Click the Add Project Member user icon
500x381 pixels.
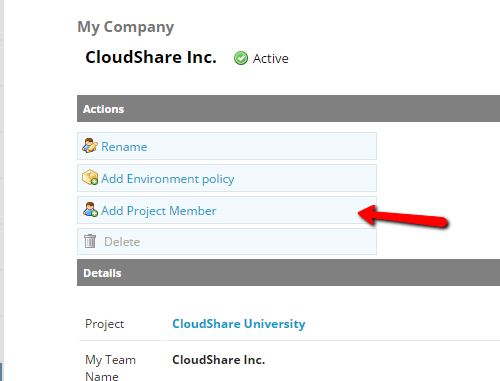point(90,210)
